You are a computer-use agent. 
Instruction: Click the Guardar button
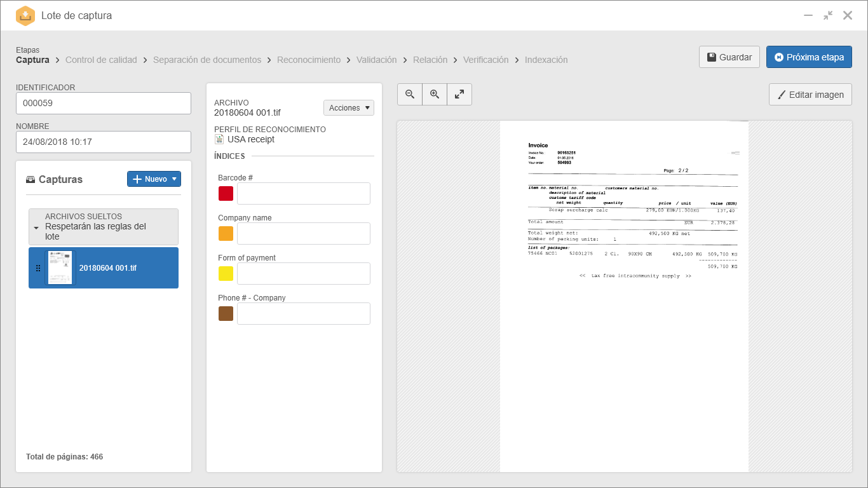[729, 57]
